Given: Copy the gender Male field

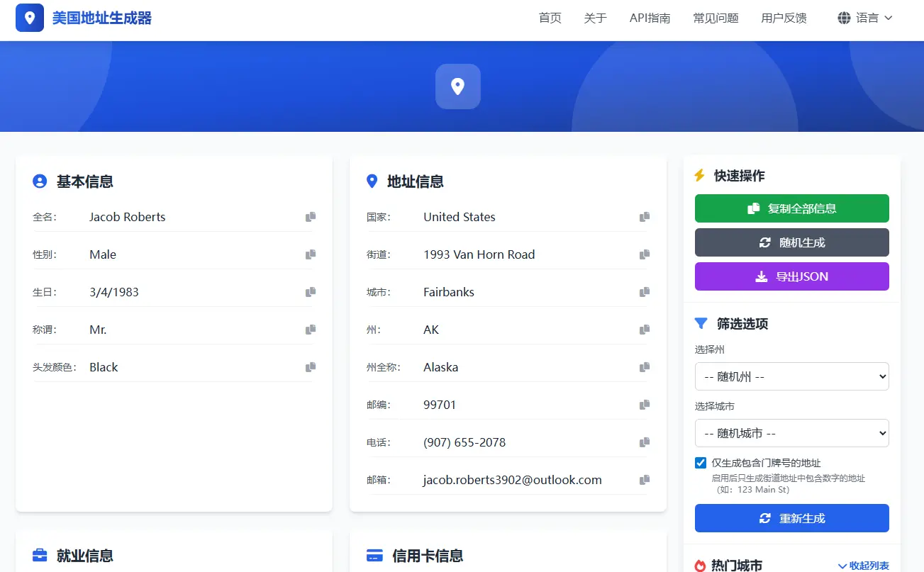Looking at the screenshot, I should (x=310, y=254).
